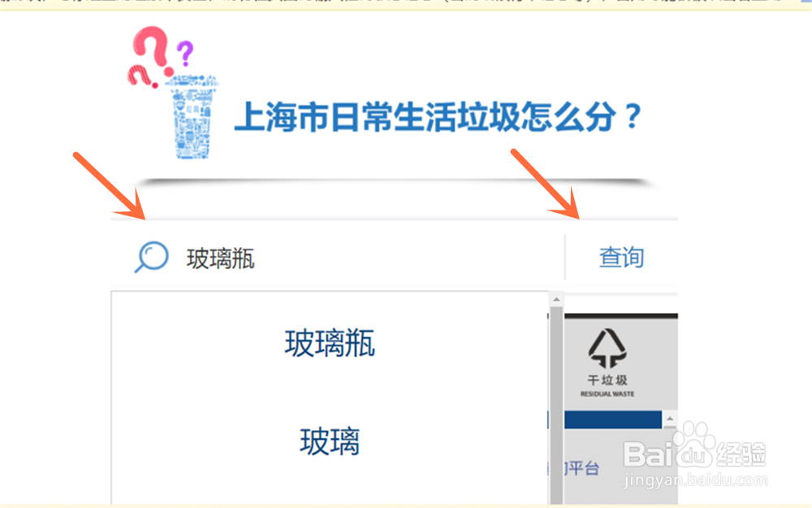Click the small up arrow beside the blue bar
The width and height of the screenshot is (812, 508).
tap(670, 419)
